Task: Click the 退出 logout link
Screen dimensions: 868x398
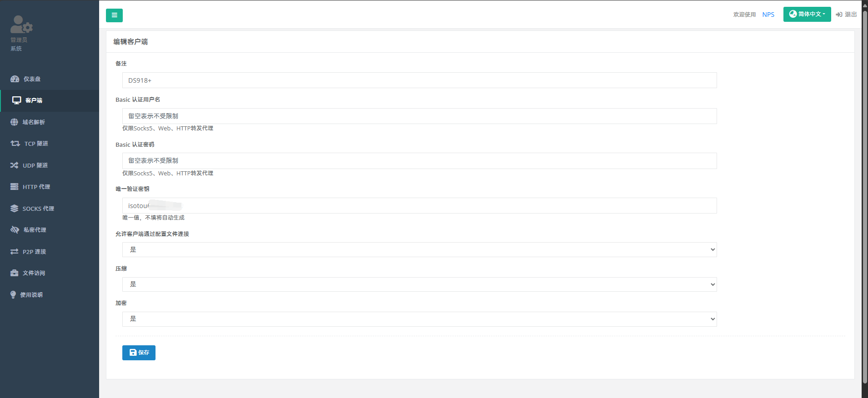Action: [x=846, y=15]
